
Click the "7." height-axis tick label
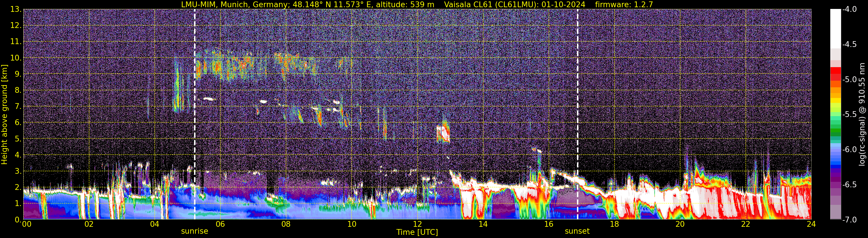coord(18,107)
